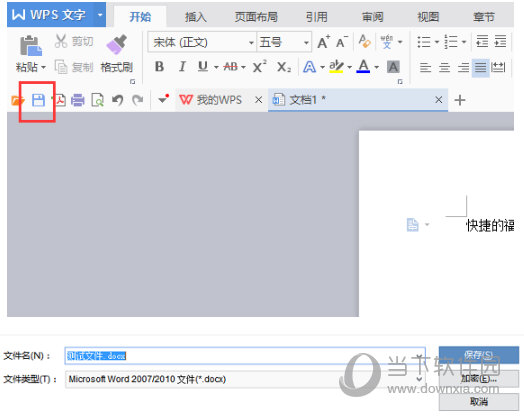Open the font size 五号 dropdown
Image resolution: width=524 pixels, height=418 pixels.
point(306,42)
